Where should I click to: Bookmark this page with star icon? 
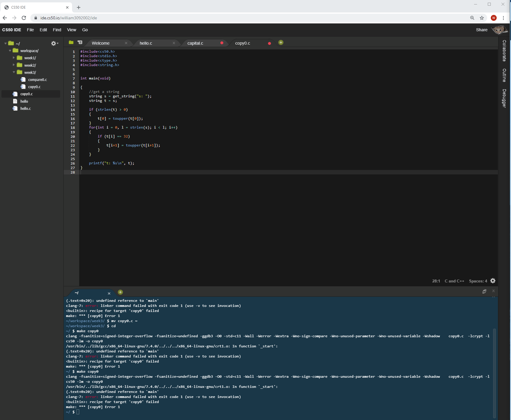tap(482, 18)
